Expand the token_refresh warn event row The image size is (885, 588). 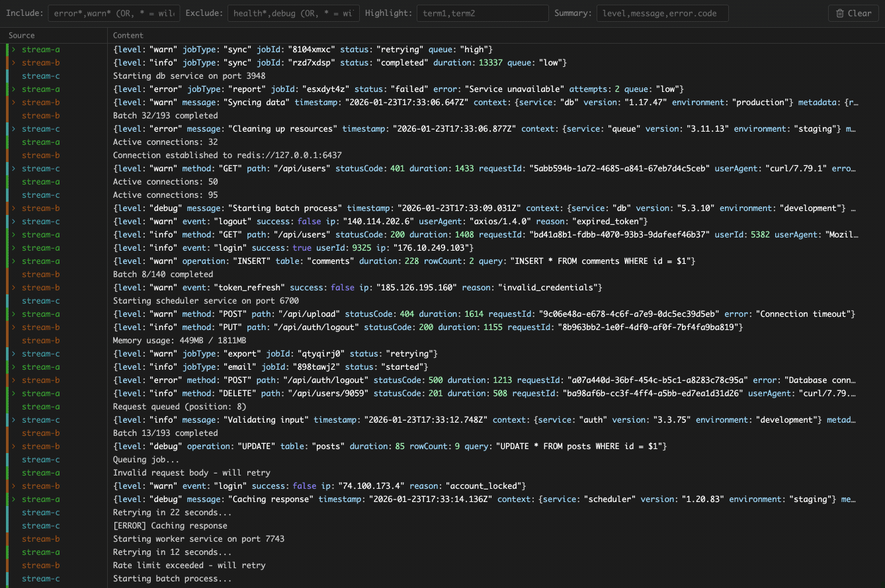click(x=13, y=287)
